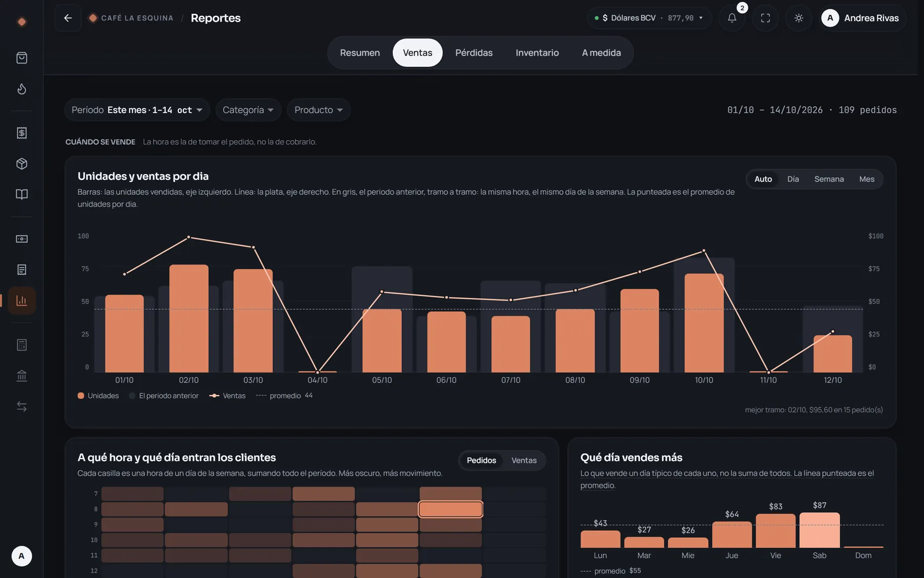Click the Sab $87 bar

tap(820, 530)
